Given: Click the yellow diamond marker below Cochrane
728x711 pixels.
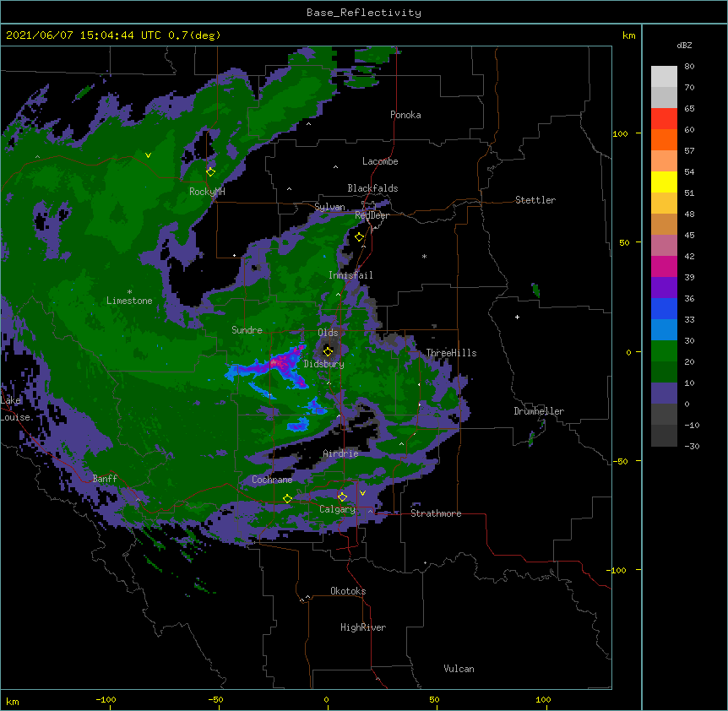Looking at the screenshot, I should tap(287, 498).
